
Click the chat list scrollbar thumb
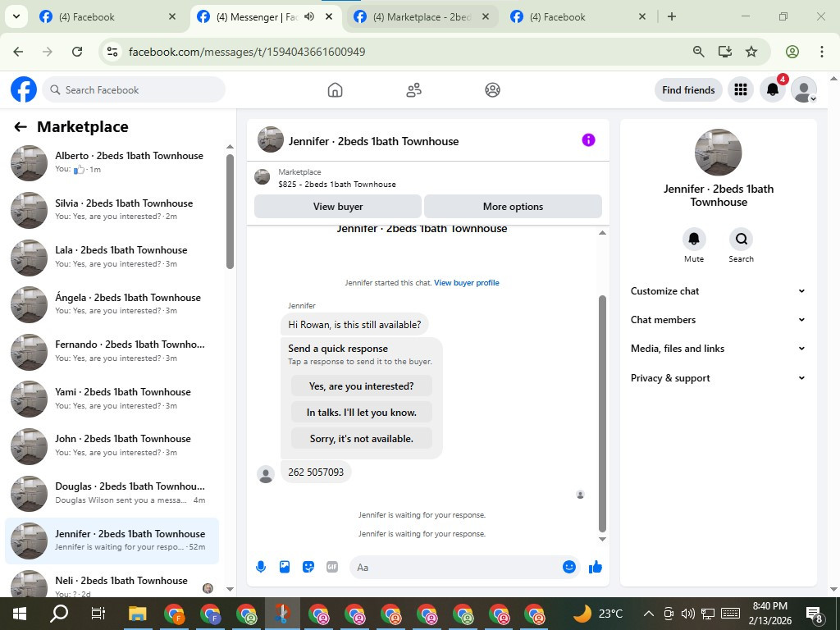[x=230, y=212]
